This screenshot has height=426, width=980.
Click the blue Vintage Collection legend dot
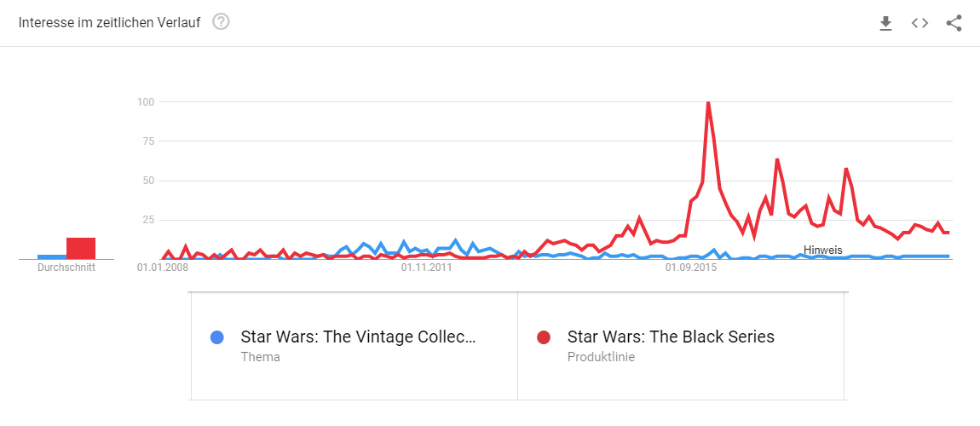click(217, 337)
